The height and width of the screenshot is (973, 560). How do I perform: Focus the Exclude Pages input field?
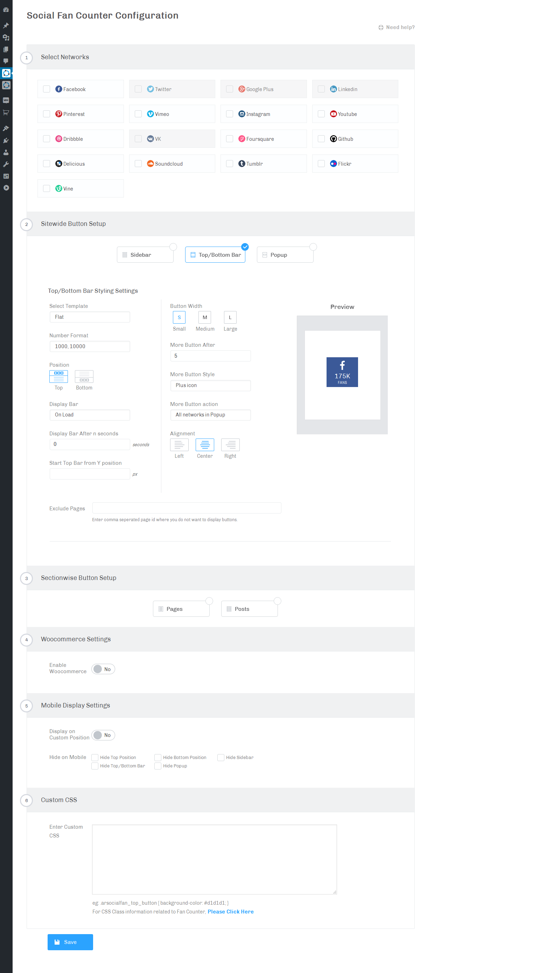[187, 508]
